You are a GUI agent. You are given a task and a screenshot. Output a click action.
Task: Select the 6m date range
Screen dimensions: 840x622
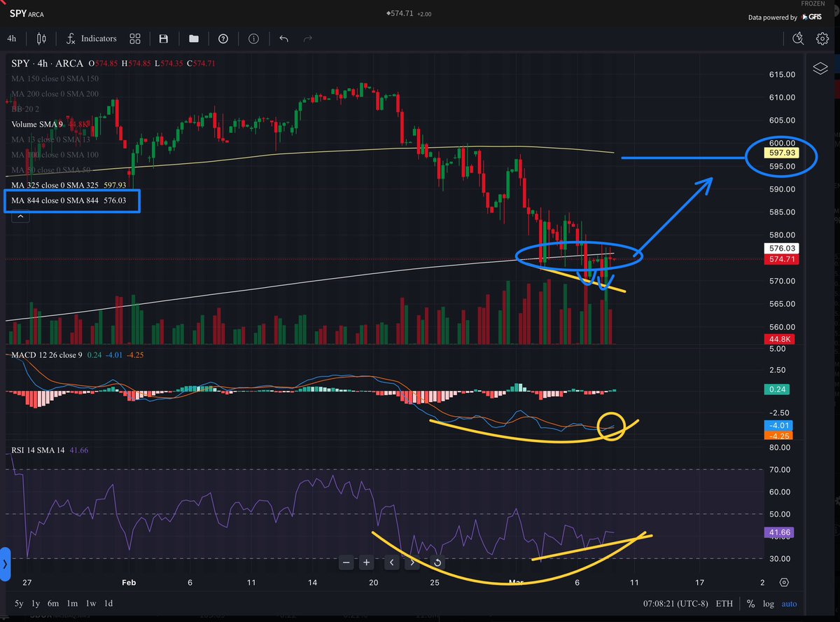[x=53, y=603]
